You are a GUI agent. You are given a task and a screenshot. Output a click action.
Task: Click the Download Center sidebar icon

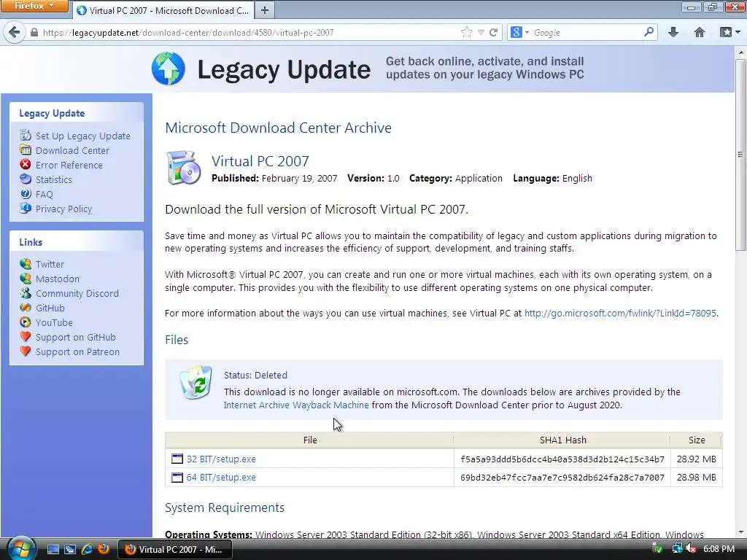pos(26,150)
